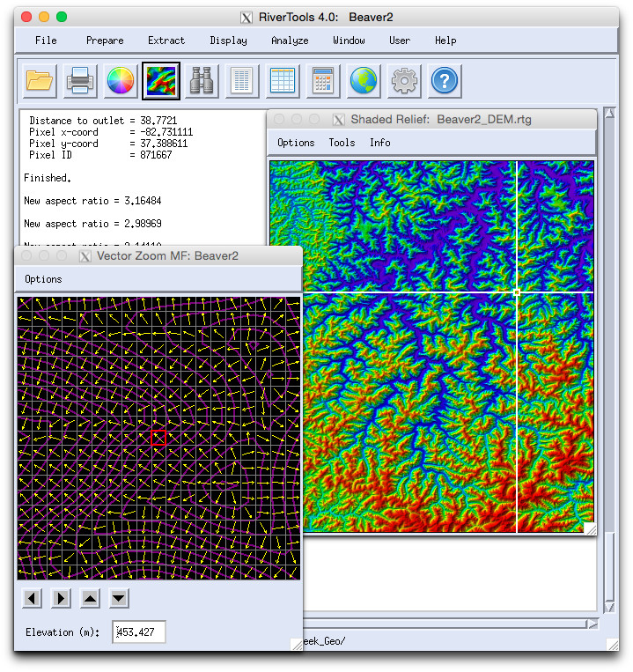The width and height of the screenshot is (633, 672).
Task: Open the calculator icon
Action: (323, 81)
